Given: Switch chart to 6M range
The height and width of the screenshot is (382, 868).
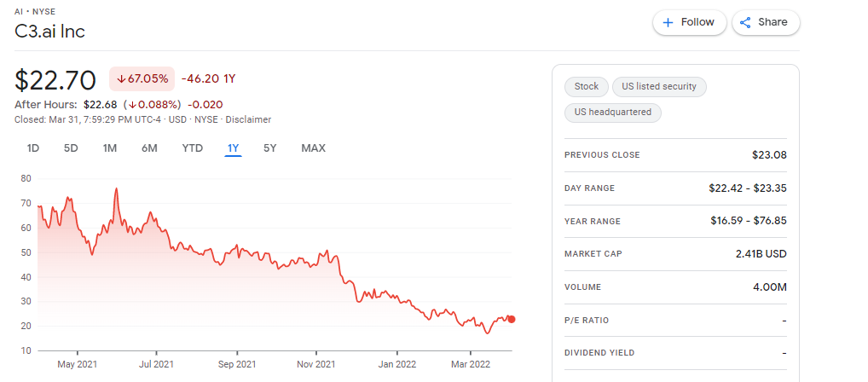Looking at the screenshot, I should pyautogui.click(x=149, y=148).
